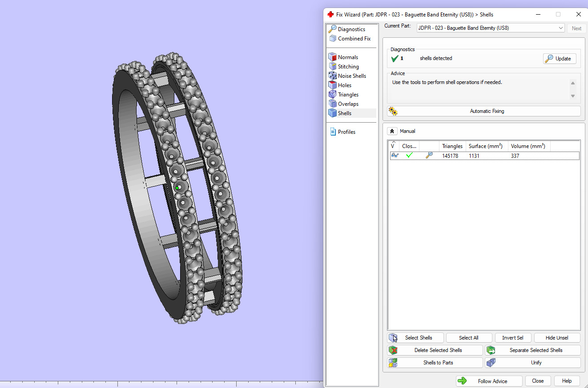588x388 pixels.
Task: Click the Diagnostics magnifier icon
Action: coord(332,29)
